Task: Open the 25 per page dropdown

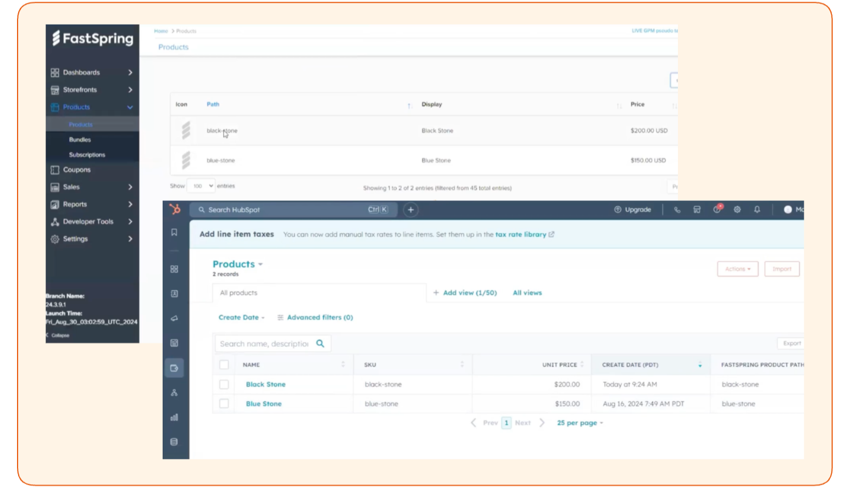Action: point(580,423)
